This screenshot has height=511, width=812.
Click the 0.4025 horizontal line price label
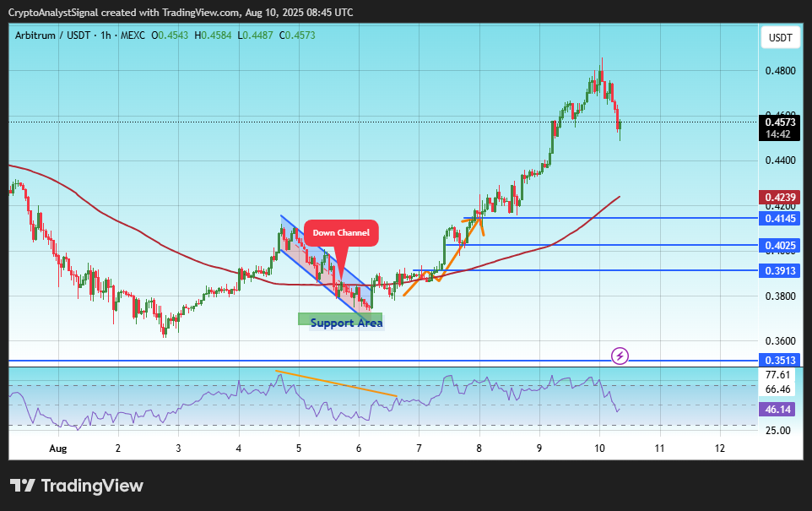pyautogui.click(x=780, y=245)
